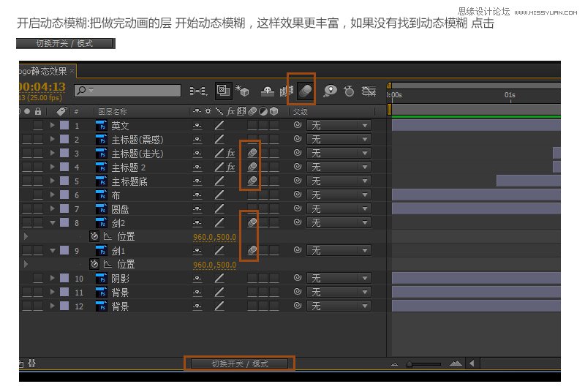This screenshot has height=392, width=585.
Task: Close the logo静态效果 tab
Action: click(72, 70)
